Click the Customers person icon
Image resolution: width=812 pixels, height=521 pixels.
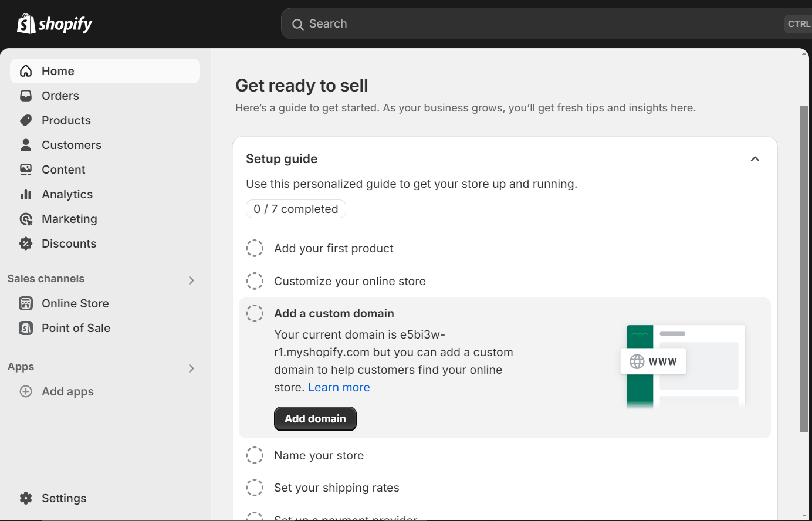(x=26, y=145)
